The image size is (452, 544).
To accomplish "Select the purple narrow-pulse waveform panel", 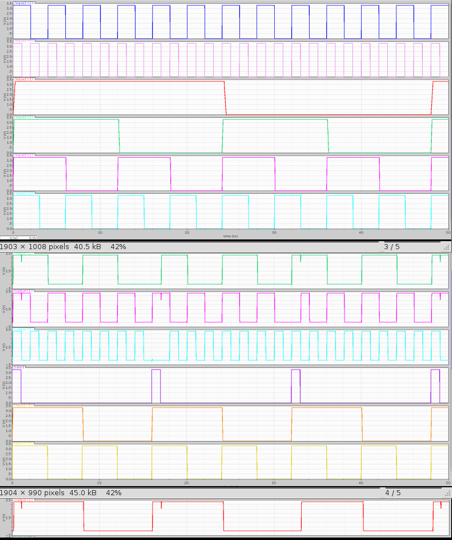I will (x=230, y=386).
